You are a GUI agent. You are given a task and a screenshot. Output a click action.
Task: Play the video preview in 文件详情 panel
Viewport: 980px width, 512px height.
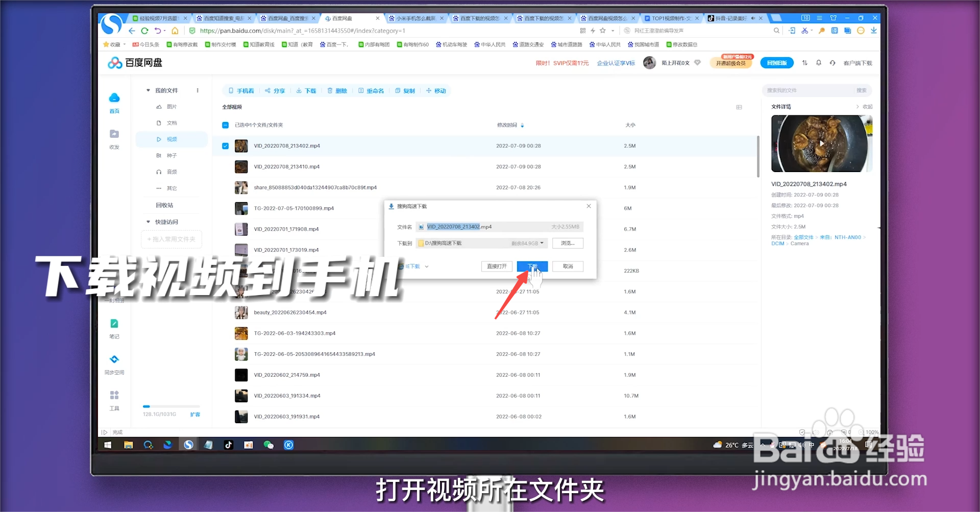pyautogui.click(x=821, y=143)
